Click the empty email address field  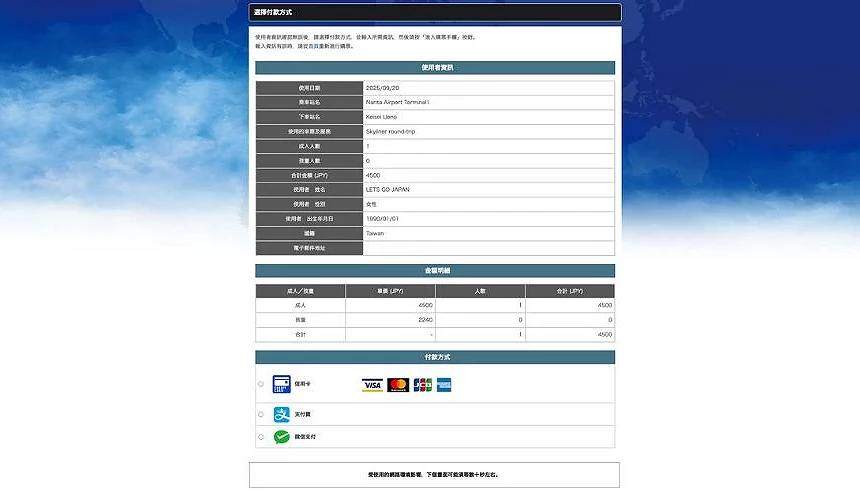coord(488,248)
